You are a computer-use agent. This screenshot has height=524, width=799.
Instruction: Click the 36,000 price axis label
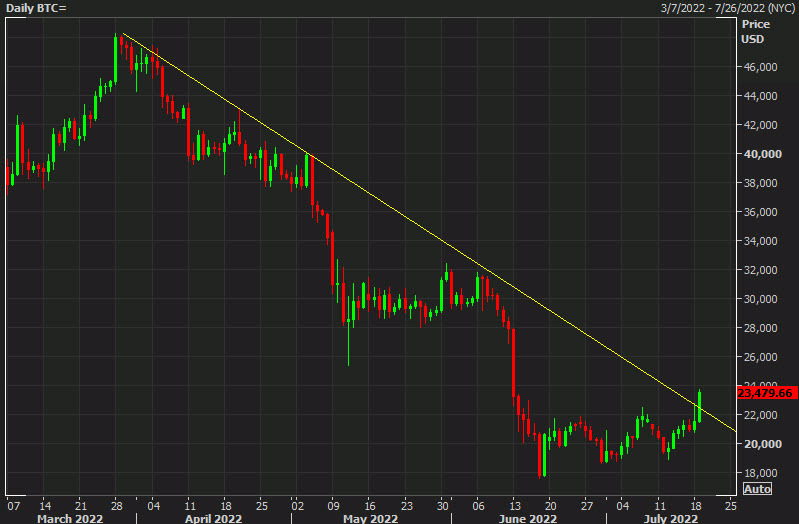click(760, 212)
